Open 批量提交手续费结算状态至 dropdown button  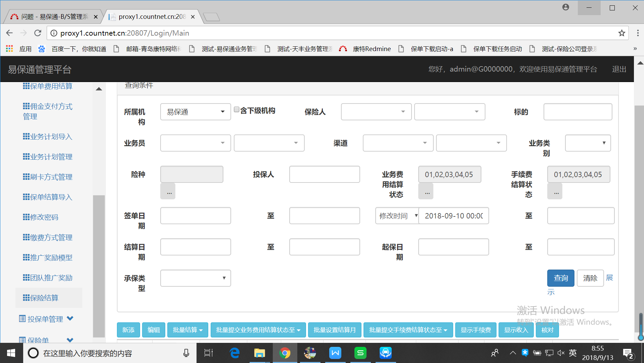point(408,330)
